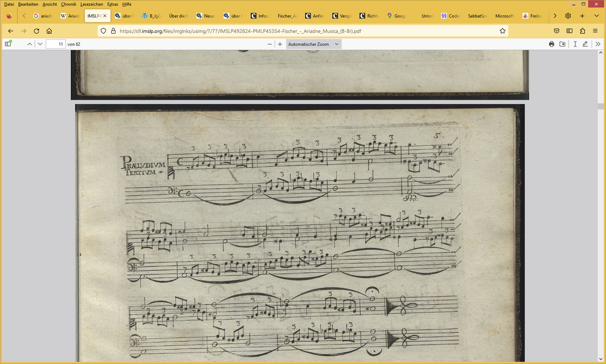Switch to the Infos tab
The image size is (606, 364).
pyautogui.click(x=260, y=16)
